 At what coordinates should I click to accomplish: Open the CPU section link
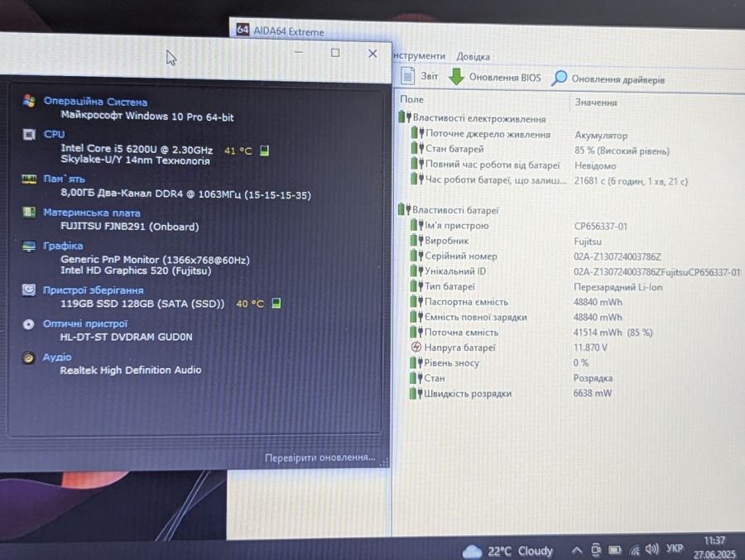(54, 134)
